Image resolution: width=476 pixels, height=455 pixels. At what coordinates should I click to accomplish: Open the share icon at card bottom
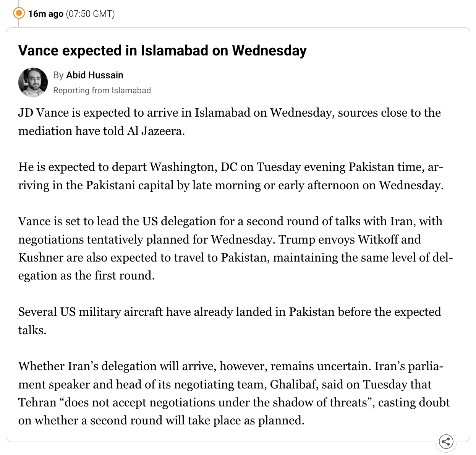(445, 442)
